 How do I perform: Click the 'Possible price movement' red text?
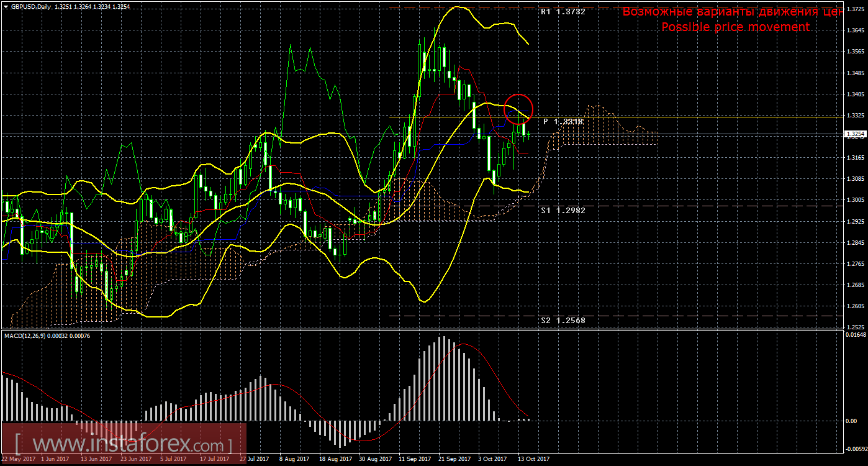pos(735,27)
